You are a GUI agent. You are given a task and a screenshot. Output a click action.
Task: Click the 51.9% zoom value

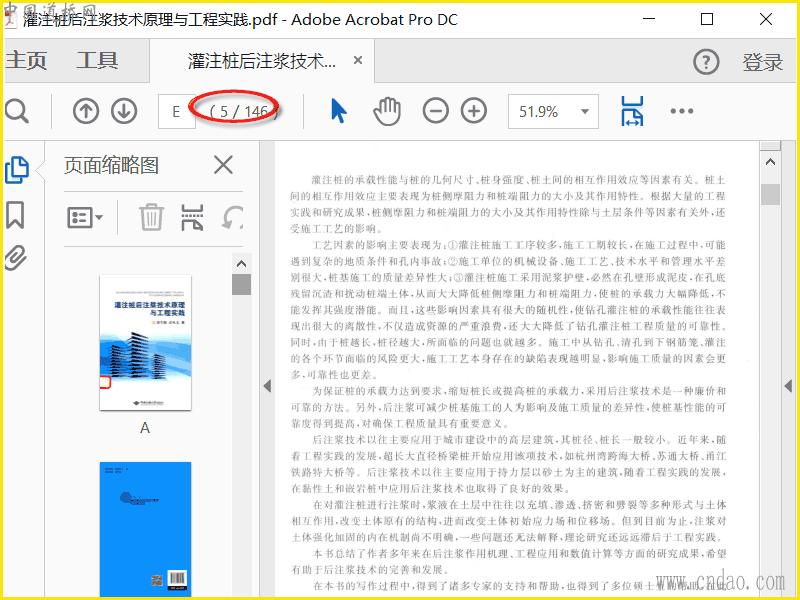538,112
